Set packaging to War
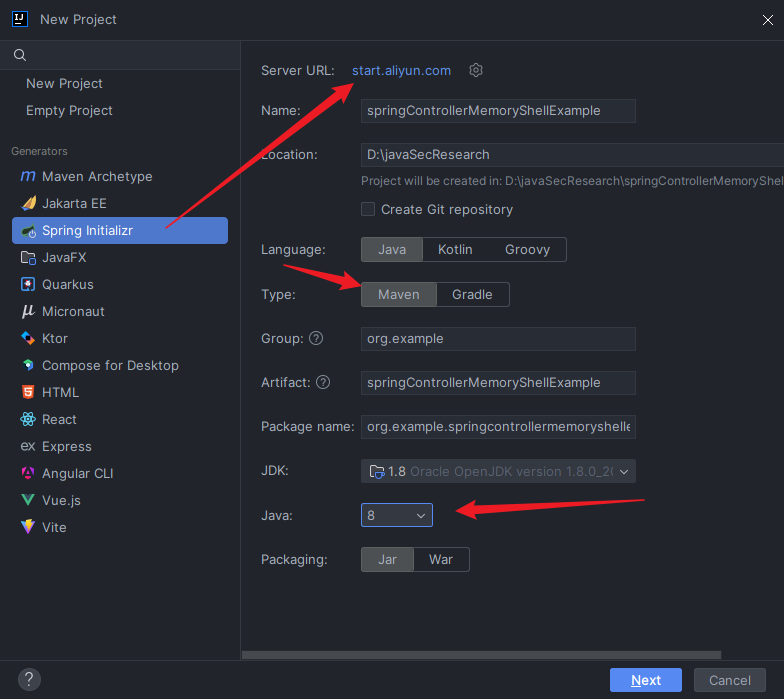 coord(440,560)
